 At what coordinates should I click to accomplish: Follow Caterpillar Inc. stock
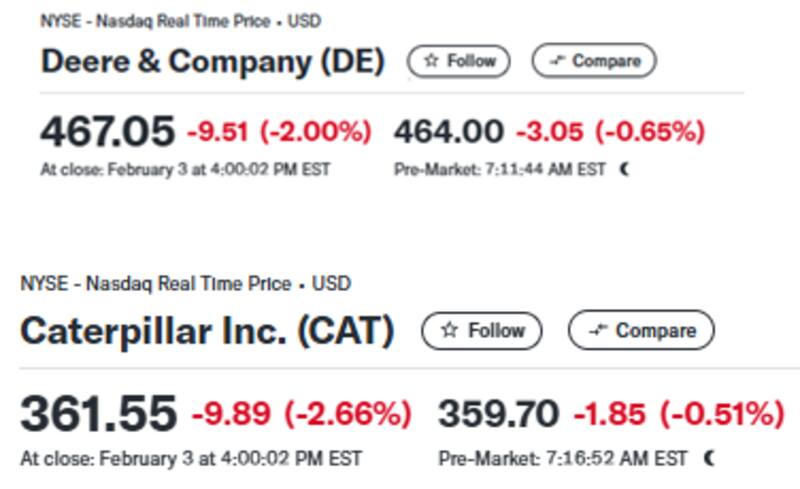pos(482,330)
